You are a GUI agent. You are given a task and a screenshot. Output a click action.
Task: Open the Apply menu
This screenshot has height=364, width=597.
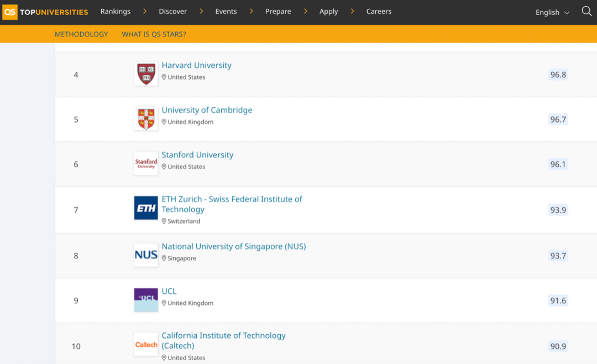coord(328,12)
